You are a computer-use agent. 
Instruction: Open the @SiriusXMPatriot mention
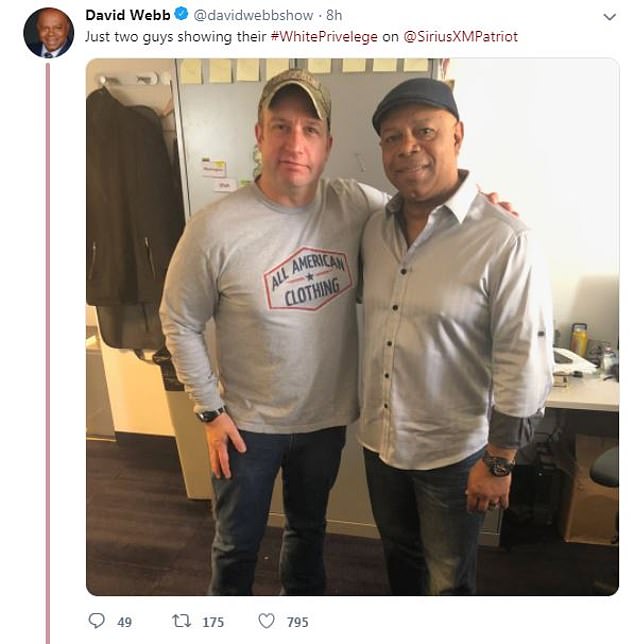tap(460, 37)
